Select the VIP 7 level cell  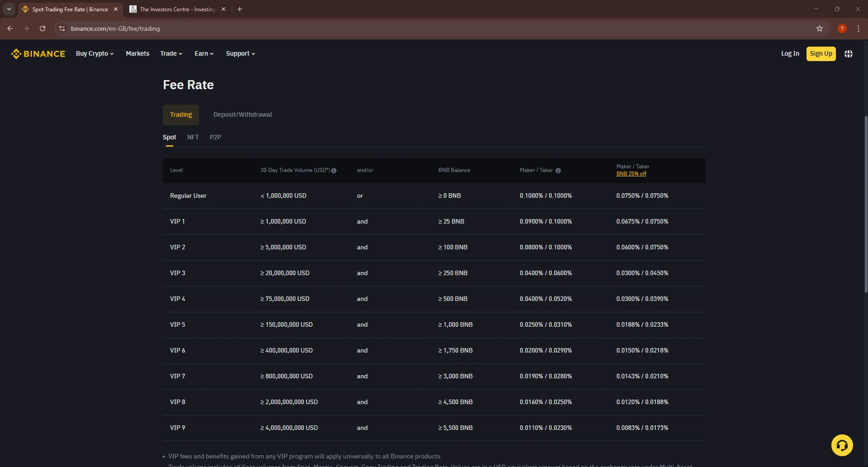click(x=177, y=376)
